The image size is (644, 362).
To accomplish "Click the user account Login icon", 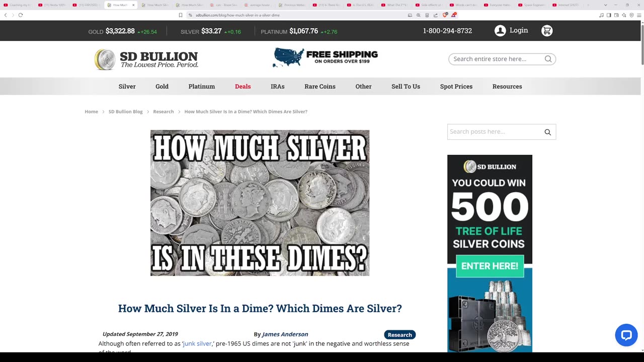I will pyautogui.click(x=500, y=31).
